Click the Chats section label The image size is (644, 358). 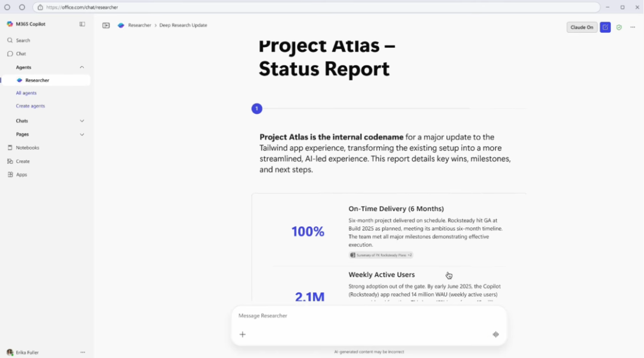pos(22,121)
